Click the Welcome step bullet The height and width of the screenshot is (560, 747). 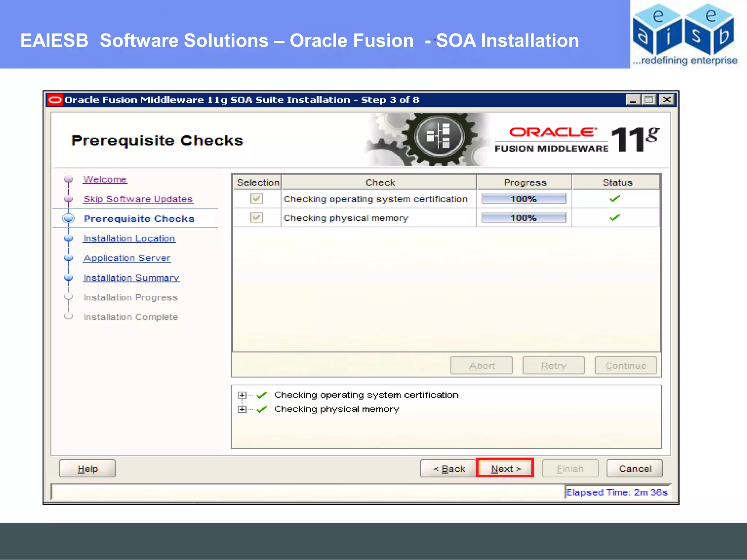point(68,179)
